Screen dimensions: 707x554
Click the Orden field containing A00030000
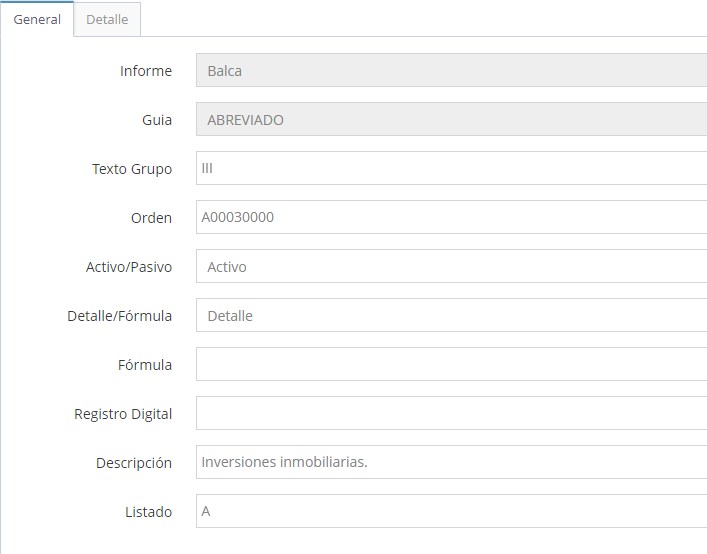click(450, 218)
